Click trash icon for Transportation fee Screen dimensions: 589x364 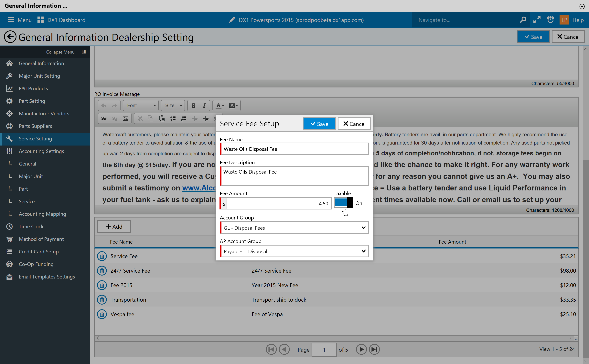102,300
